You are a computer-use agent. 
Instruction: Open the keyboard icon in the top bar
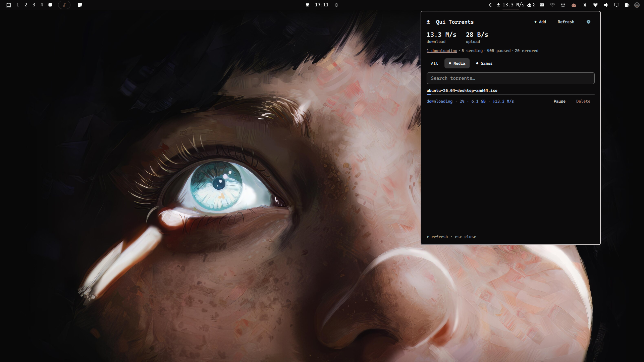click(x=542, y=5)
